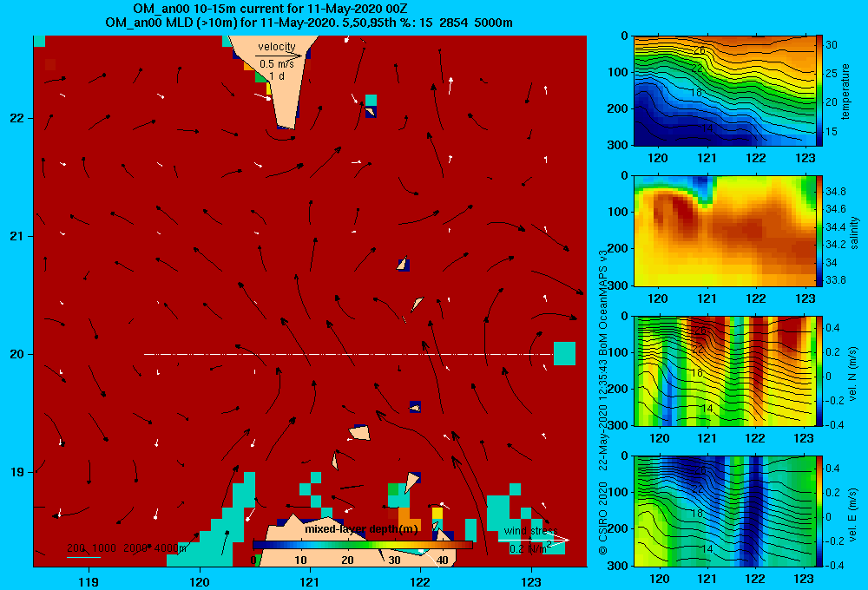Click the white wind stress scale arrow
This screenshot has width=868, height=590.
pyautogui.click(x=534, y=540)
